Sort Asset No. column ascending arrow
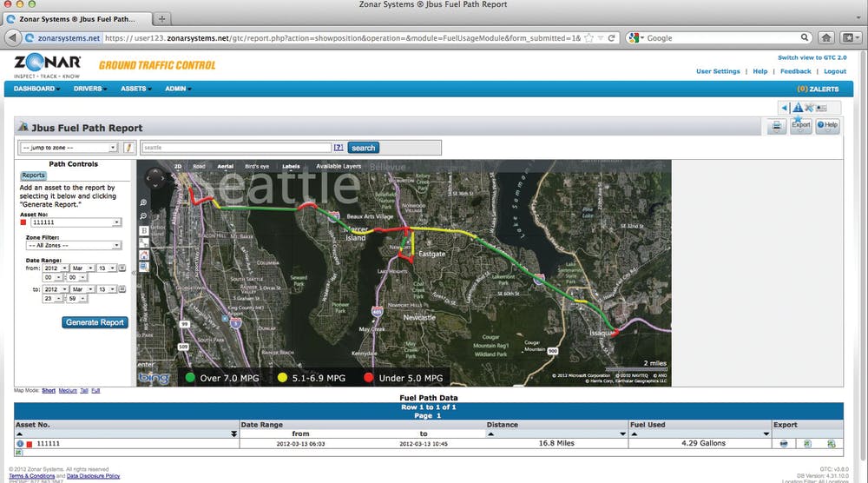The width and height of the screenshot is (868, 483). pos(20,434)
